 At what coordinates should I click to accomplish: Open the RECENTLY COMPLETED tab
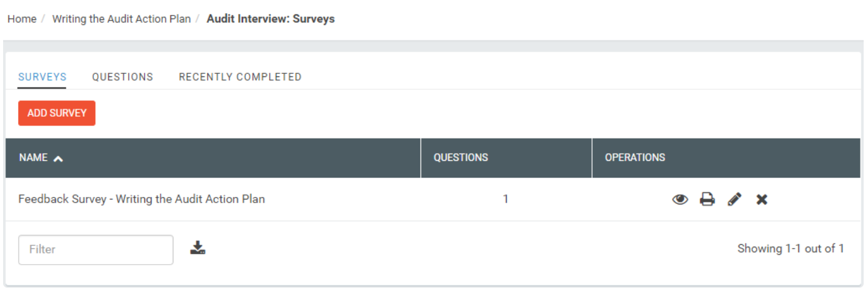pos(240,77)
